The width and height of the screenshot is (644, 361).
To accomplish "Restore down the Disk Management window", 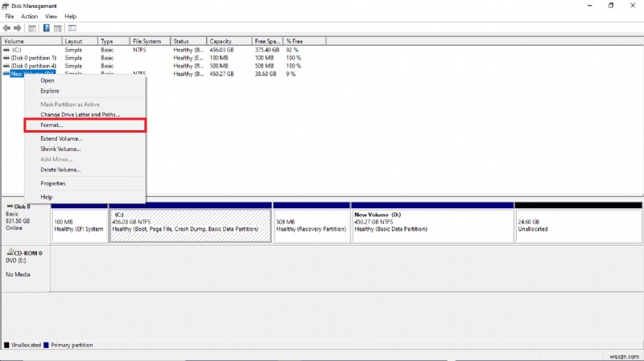I will coord(611,6).
